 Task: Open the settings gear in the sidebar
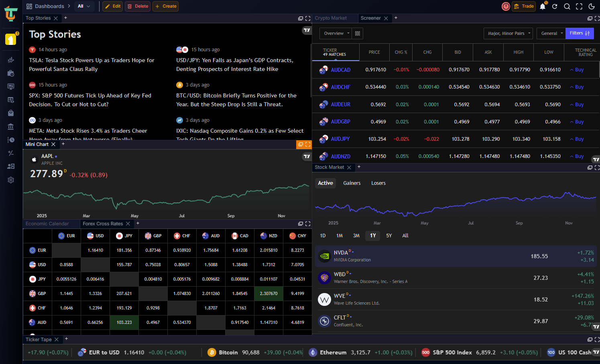pyautogui.click(x=11, y=180)
